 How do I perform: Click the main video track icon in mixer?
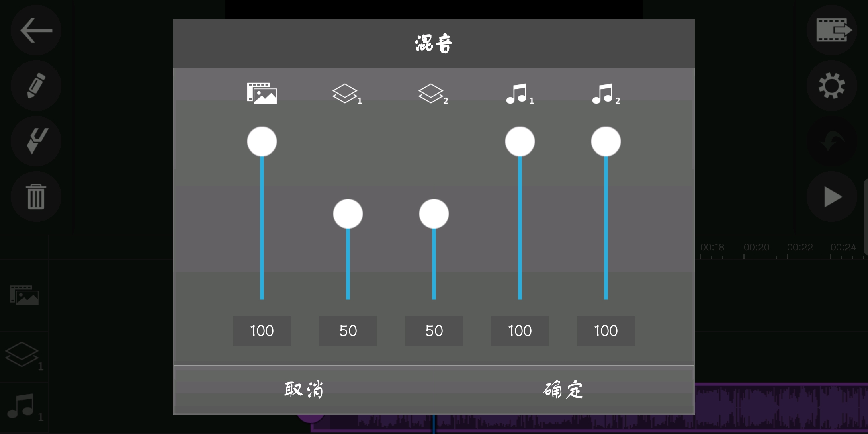pyautogui.click(x=262, y=94)
